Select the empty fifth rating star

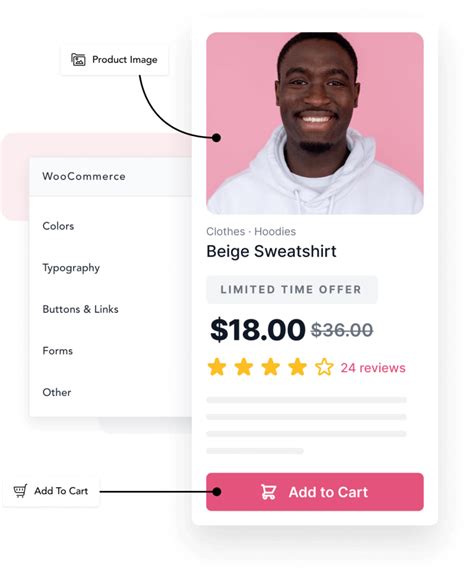[x=324, y=367]
